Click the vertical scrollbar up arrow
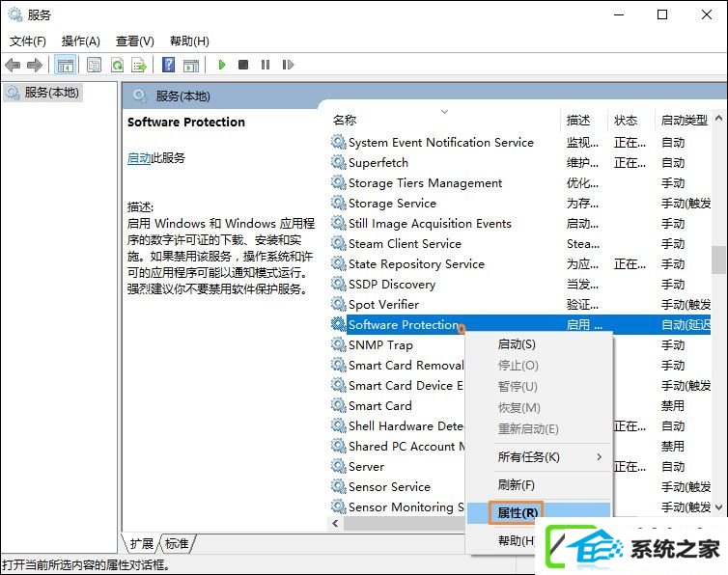This screenshot has height=575, width=728. (x=718, y=118)
